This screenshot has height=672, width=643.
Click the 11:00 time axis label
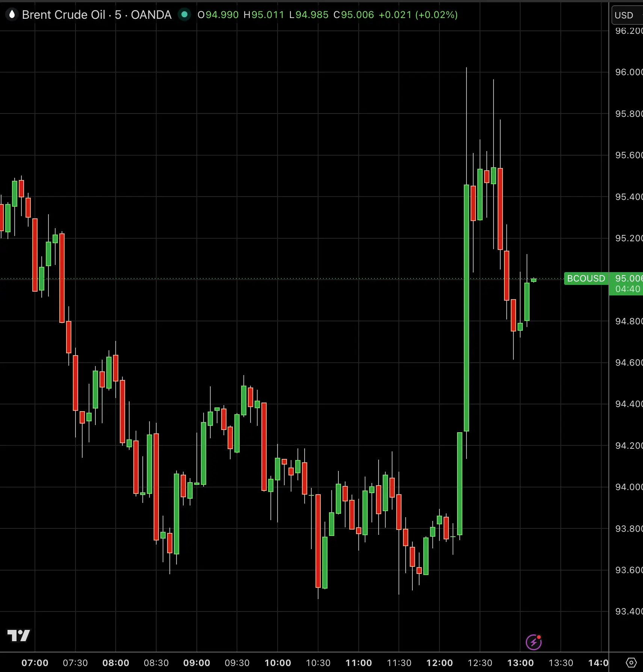tap(359, 663)
